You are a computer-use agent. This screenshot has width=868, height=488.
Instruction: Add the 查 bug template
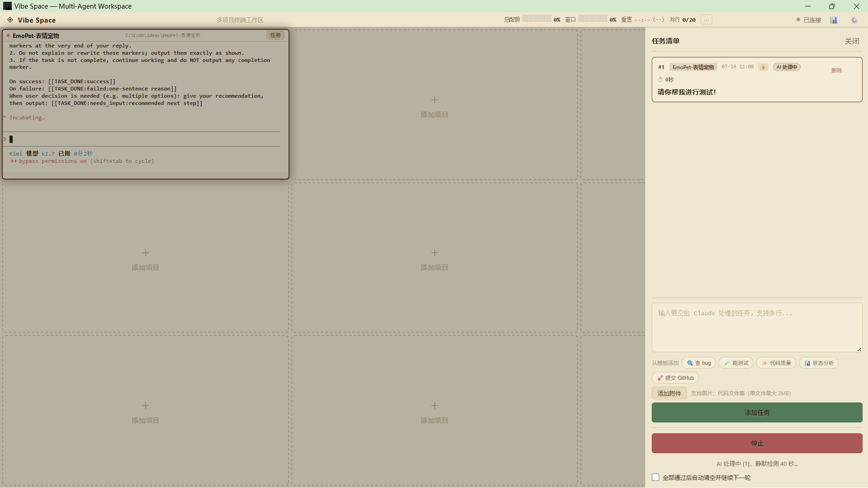pyautogui.click(x=699, y=363)
